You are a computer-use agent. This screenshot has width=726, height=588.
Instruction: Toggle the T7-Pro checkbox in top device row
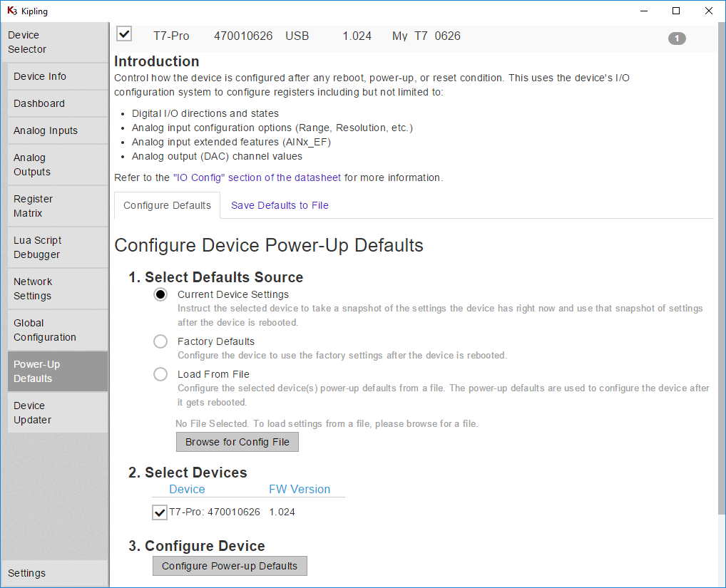(x=124, y=34)
